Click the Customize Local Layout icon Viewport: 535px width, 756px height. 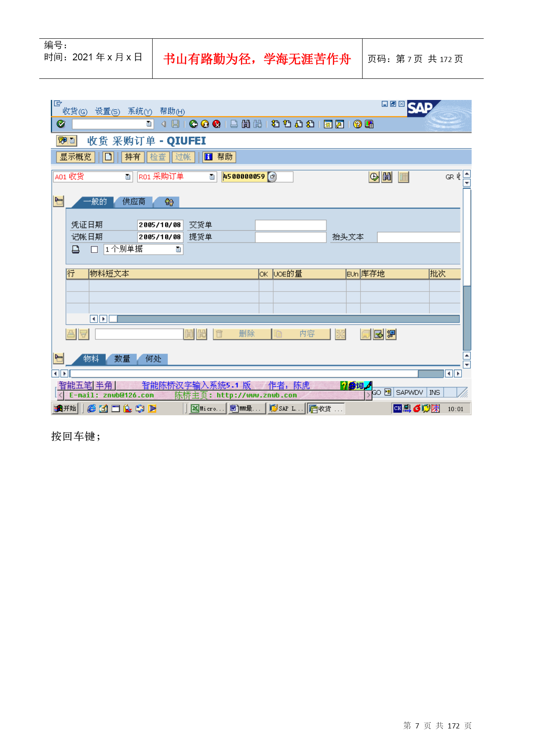(369, 124)
